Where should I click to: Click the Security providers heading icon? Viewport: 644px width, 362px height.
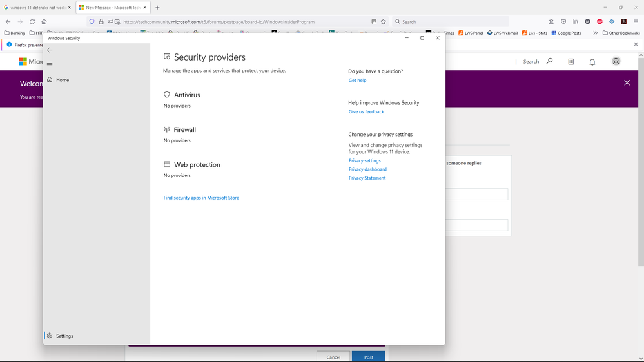(167, 57)
